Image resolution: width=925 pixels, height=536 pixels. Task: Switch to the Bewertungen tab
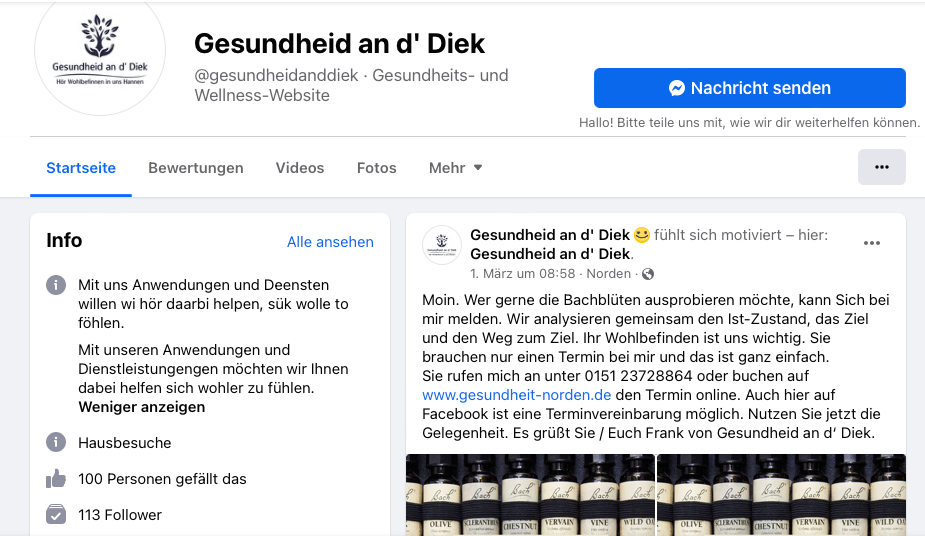(x=196, y=168)
